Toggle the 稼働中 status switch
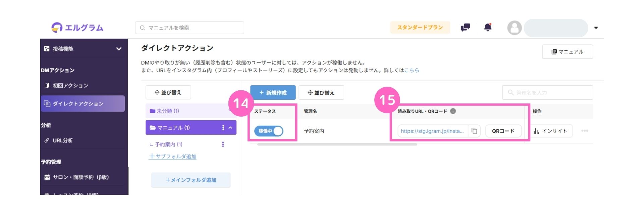This screenshot has width=644, height=215. pos(269,131)
